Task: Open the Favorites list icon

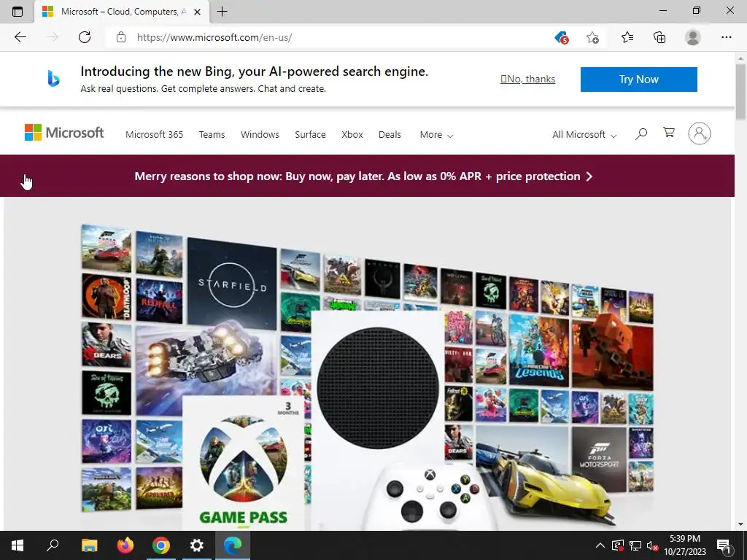Action: click(x=627, y=37)
